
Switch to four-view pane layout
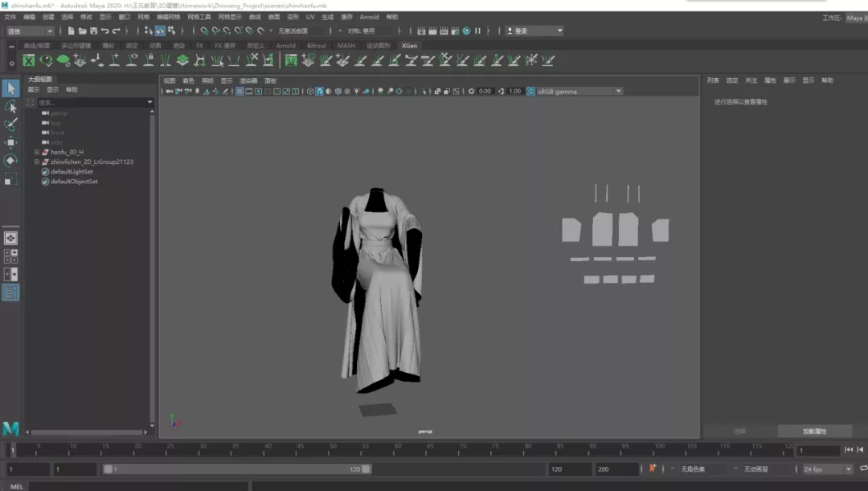[x=10, y=256]
